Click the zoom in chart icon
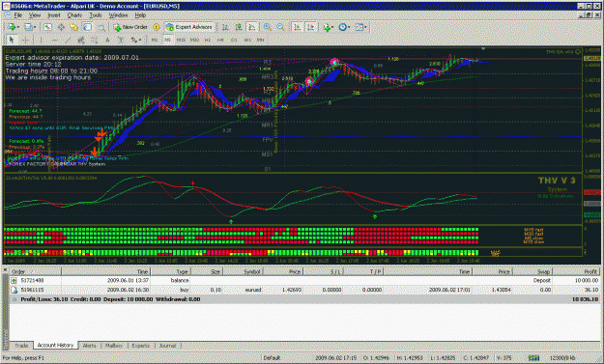Screen dimensions: 604x364 (x=267, y=27)
